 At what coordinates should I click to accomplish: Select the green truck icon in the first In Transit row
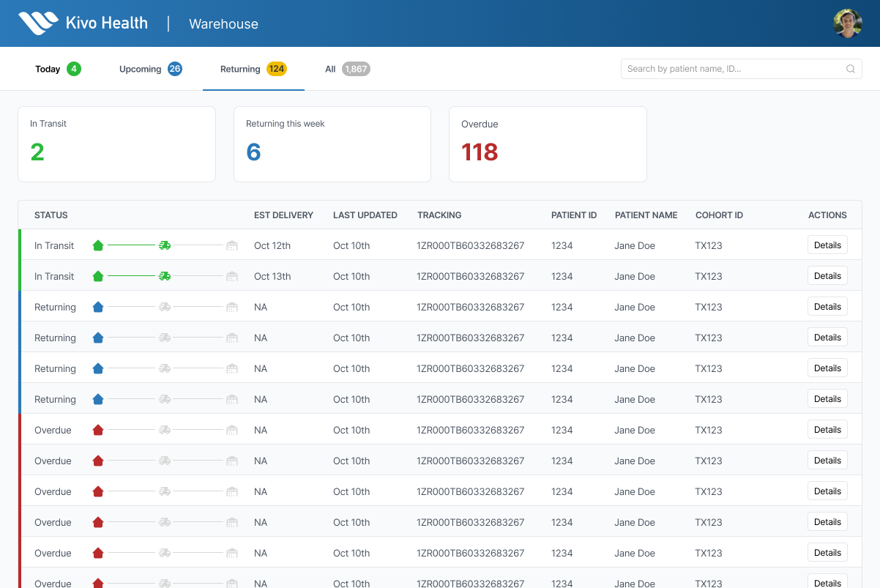(x=165, y=245)
